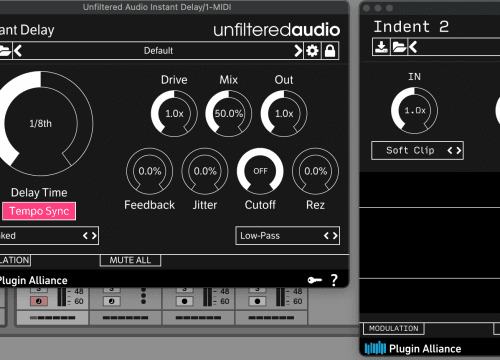
Task: Open Instant Delay settings gear
Action: (x=312, y=51)
